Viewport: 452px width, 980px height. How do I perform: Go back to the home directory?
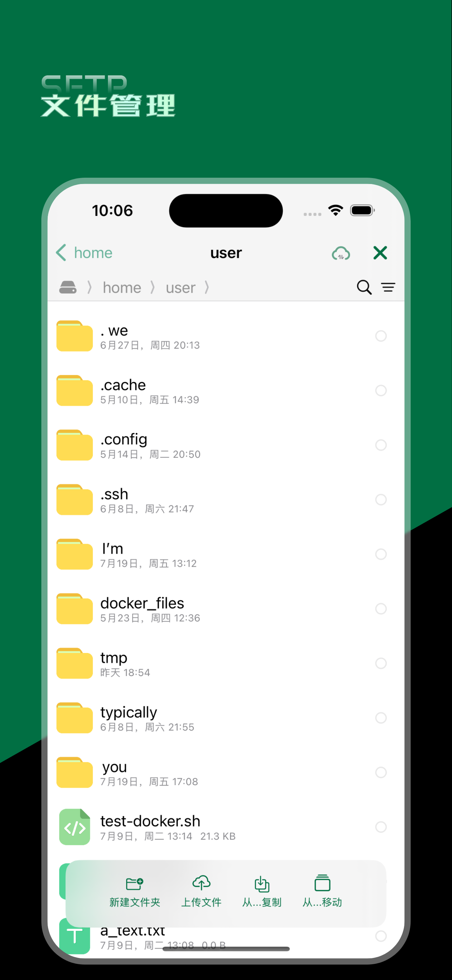(x=84, y=253)
